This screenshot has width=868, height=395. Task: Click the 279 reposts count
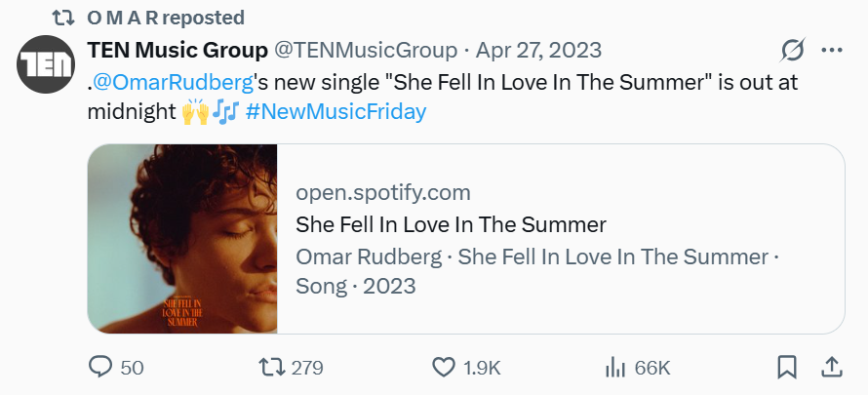307,368
